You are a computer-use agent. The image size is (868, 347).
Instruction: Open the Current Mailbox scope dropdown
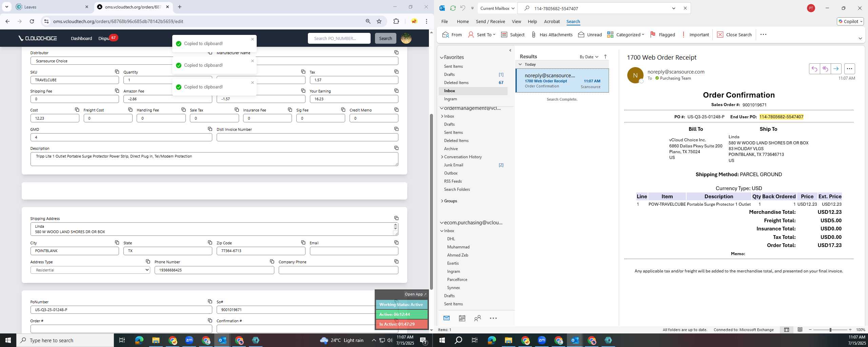[x=497, y=8]
